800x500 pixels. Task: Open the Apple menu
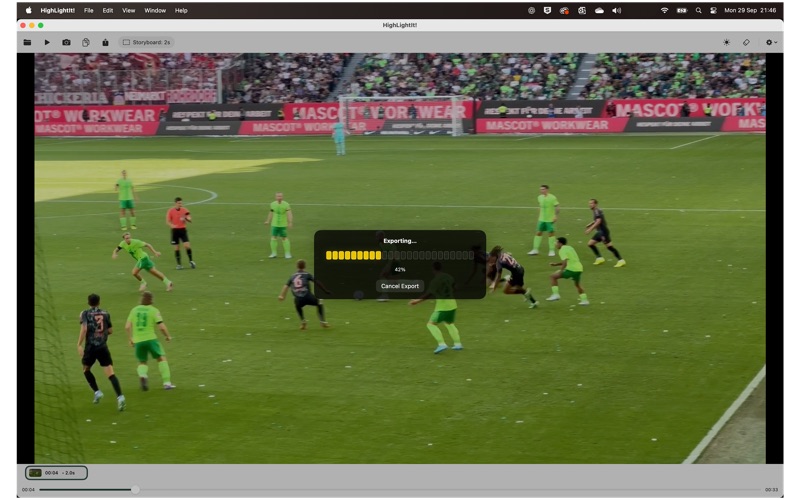click(x=29, y=10)
